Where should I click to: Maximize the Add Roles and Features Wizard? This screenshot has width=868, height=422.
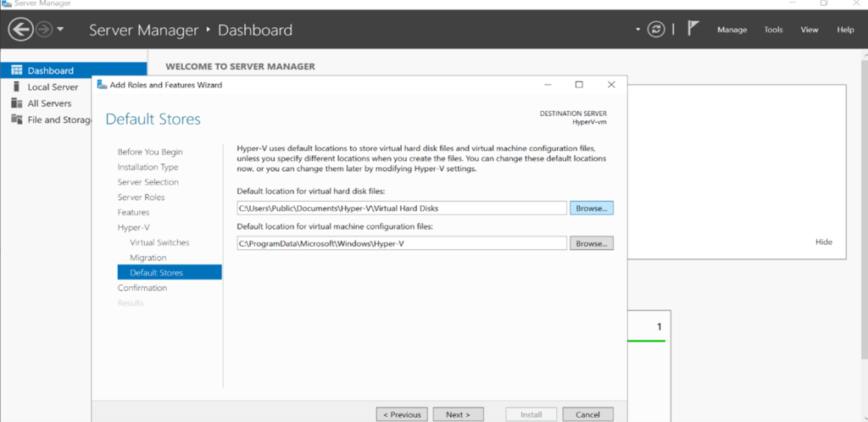pyautogui.click(x=579, y=85)
